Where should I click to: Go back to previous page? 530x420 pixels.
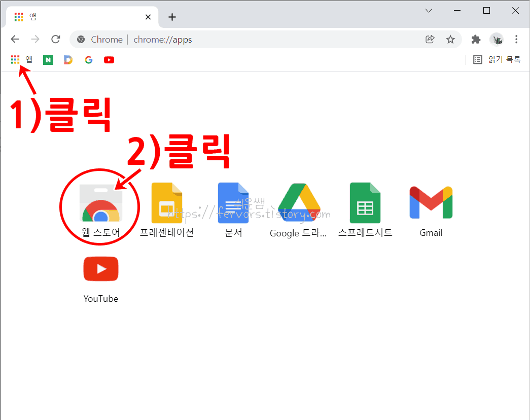[15, 39]
